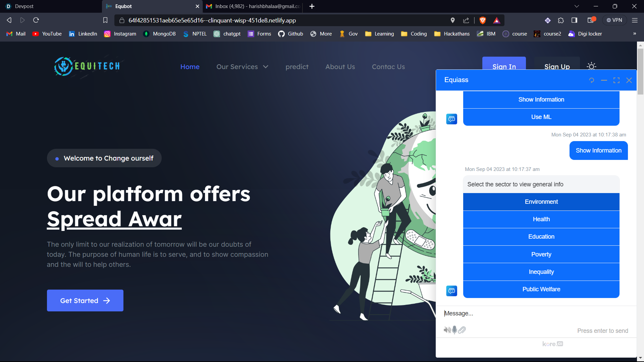
Task: Show more bookmarks overflow chevron
Action: pyautogui.click(x=634, y=34)
